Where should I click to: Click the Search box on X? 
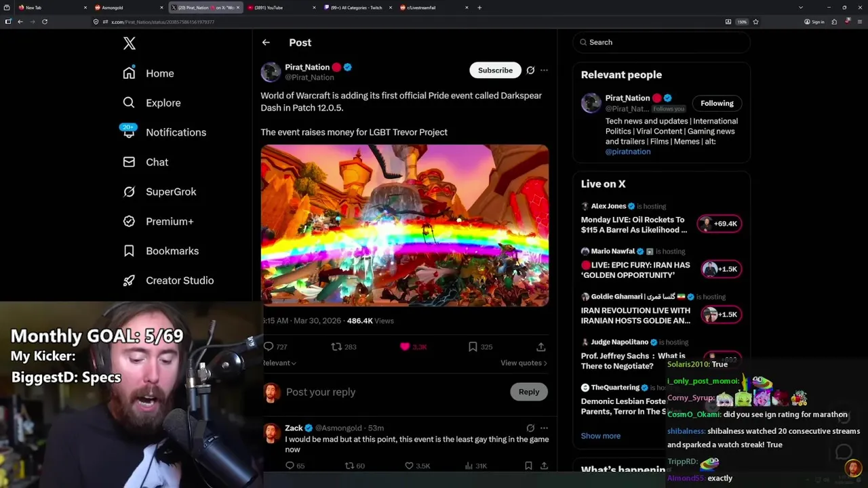tap(662, 42)
